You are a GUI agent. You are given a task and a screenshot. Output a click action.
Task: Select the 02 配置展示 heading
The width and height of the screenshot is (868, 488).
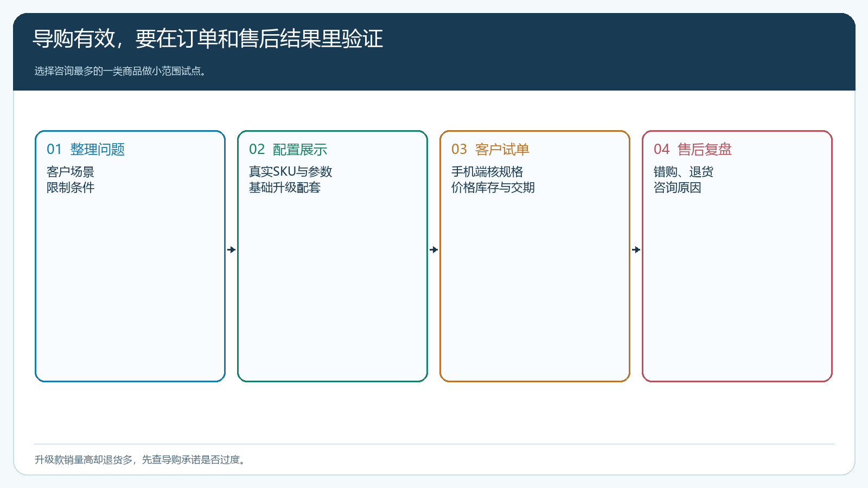tap(288, 149)
